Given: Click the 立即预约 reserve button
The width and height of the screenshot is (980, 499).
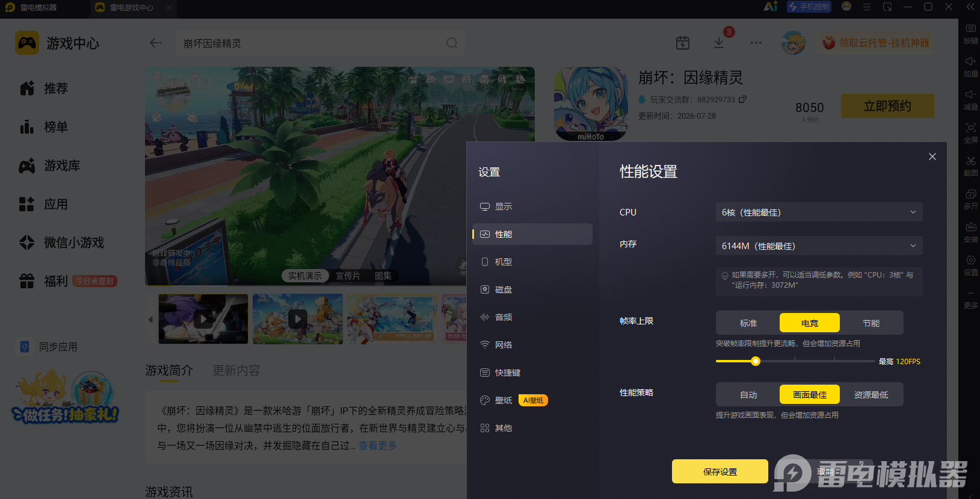Looking at the screenshot, I should point(887,106).
